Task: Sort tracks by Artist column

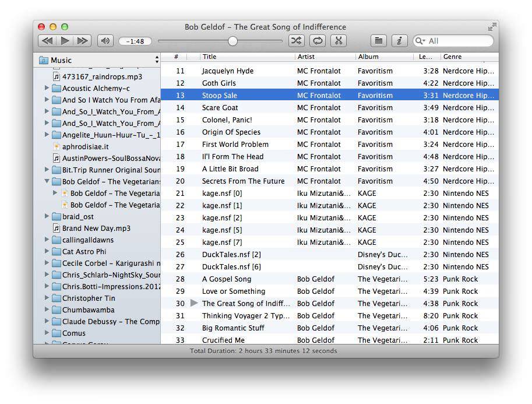Action: pos(325,57)
